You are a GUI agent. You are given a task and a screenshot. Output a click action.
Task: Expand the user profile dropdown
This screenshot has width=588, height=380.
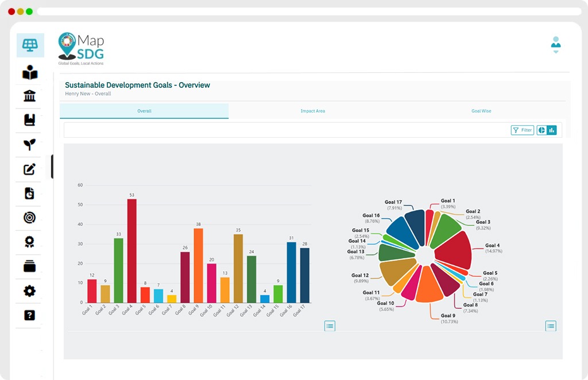556,45
